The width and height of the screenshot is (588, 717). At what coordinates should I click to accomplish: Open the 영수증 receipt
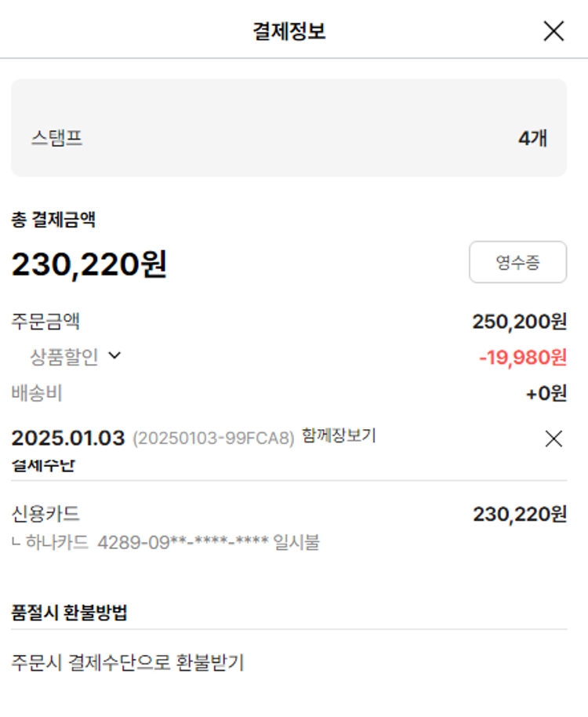coord(517,262)
